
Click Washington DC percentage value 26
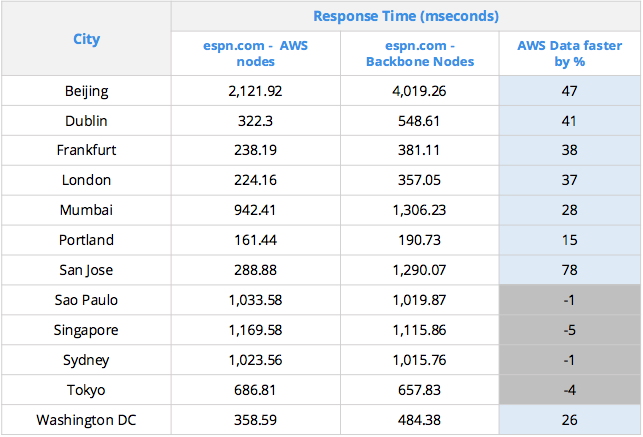pyautogui.click(x=570, y=420)
